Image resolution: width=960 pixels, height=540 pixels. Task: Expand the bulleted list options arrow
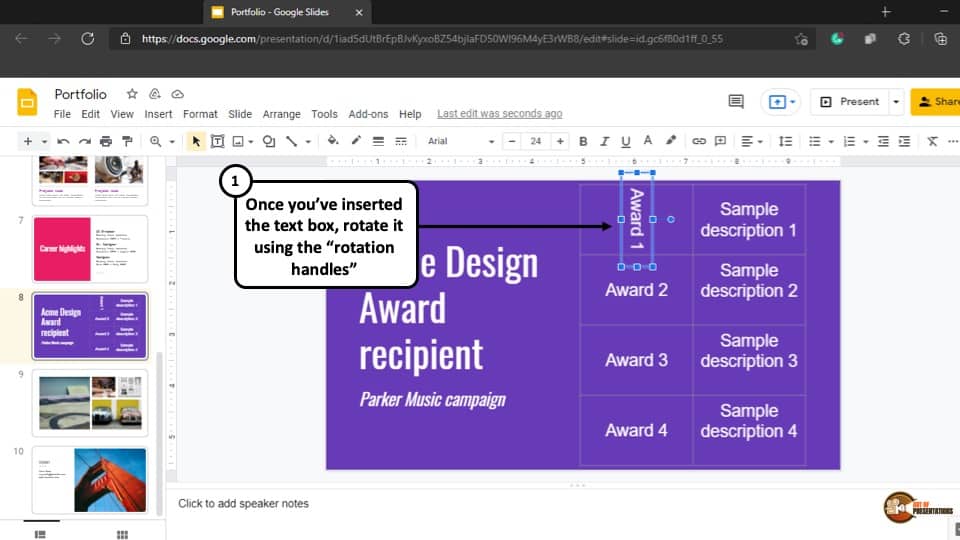831,142
